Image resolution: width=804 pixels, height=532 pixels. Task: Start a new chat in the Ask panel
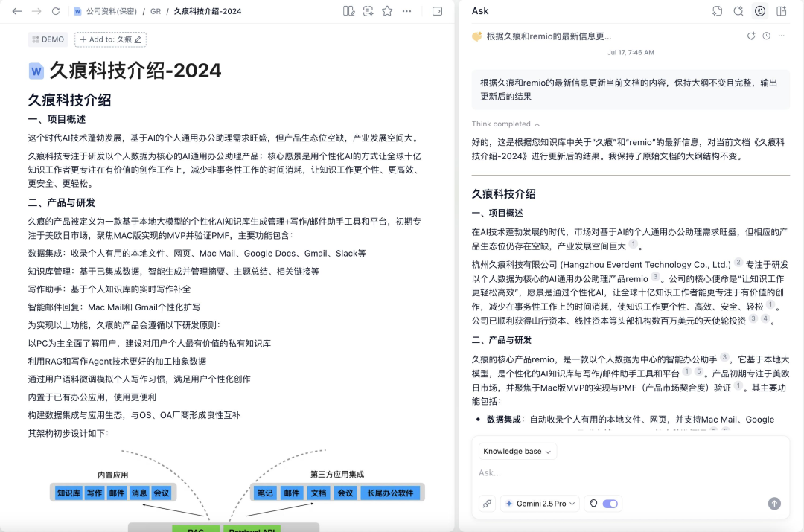point(738,11)
